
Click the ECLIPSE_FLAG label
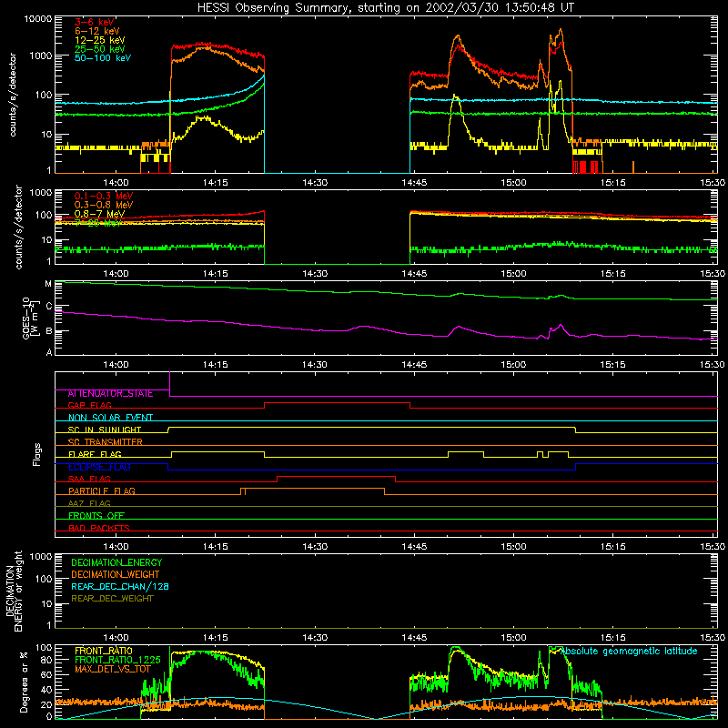pos(99,467)
